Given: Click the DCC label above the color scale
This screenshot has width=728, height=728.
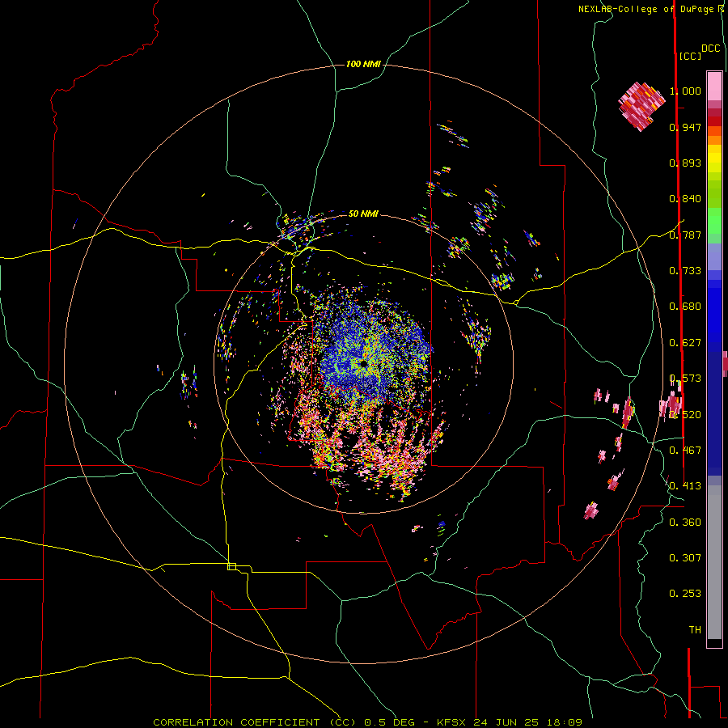Looking at the screenshot, I should click(x=710, y=49).
